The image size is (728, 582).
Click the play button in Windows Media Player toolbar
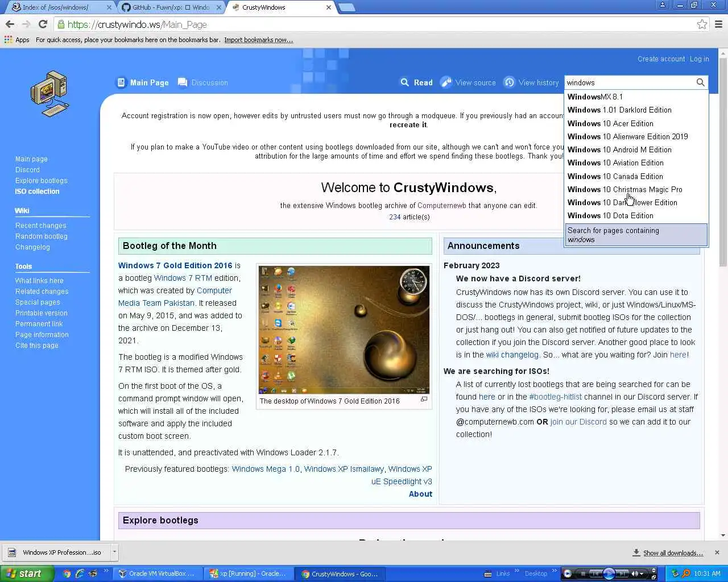[x=609, y=573]
